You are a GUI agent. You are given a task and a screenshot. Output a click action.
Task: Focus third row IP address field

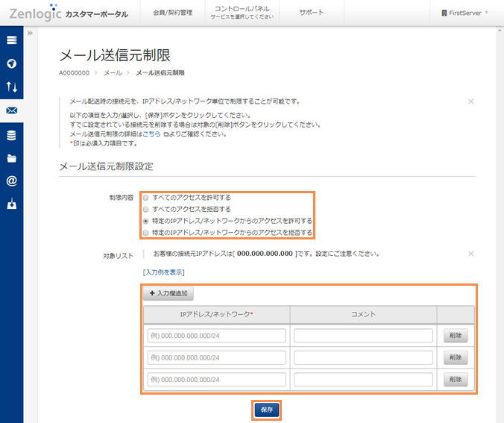(x=217, y=380)
